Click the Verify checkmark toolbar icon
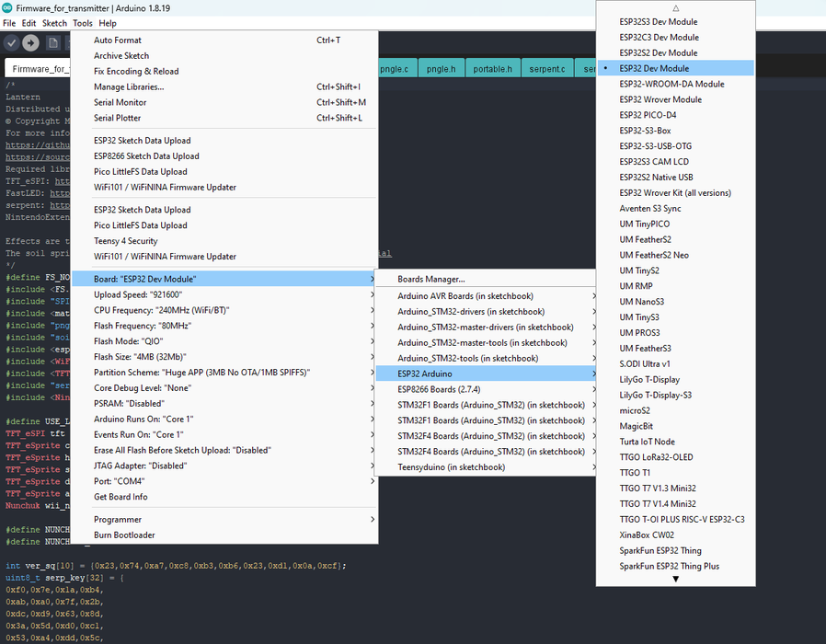Screen dimensions: 826x644 pos(12,42)
